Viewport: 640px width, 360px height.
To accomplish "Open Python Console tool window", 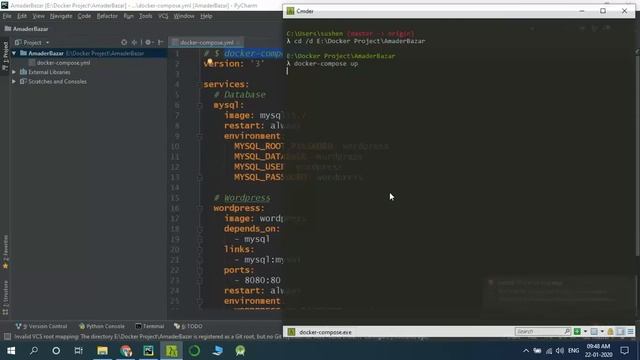I will [102, 326].
